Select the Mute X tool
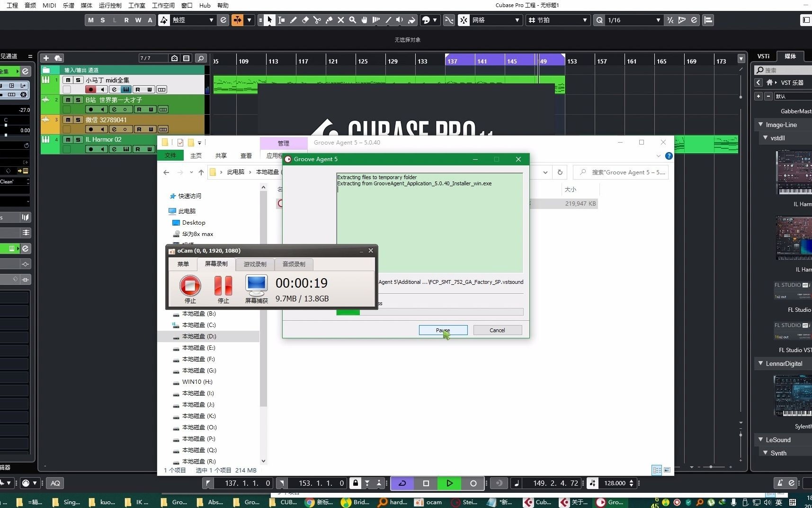Image resolution: width=812 pixels, height=508 pixels. tap(341, 20)
